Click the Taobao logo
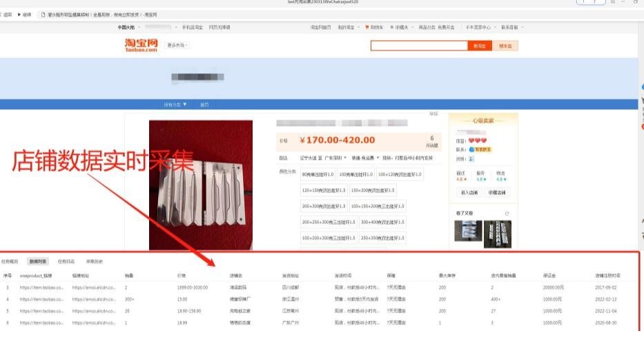Image resolution: width=644 pixels, height=347 pixels. [x=141, y=45]
